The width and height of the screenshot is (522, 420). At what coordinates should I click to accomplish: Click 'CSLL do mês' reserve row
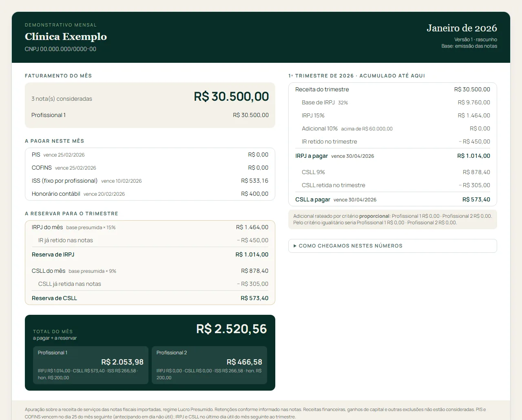(x=150, y=271)
